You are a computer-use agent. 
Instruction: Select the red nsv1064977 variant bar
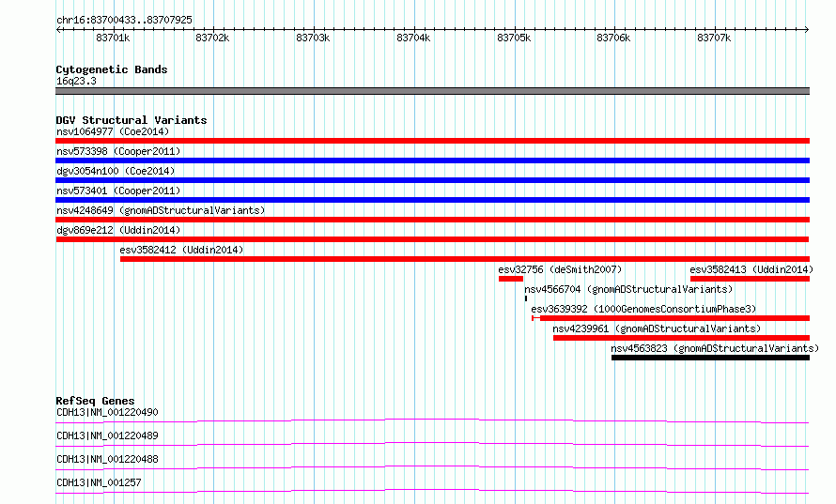tap(432, 141)
